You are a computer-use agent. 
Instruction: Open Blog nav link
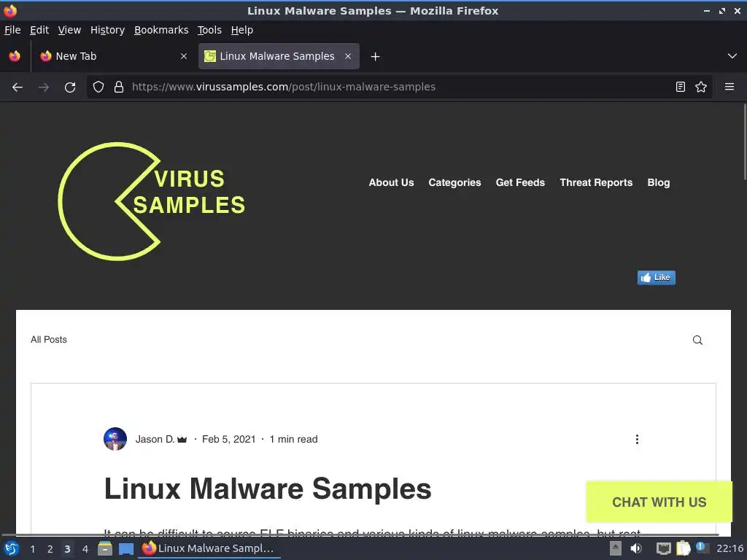[659, 182]
